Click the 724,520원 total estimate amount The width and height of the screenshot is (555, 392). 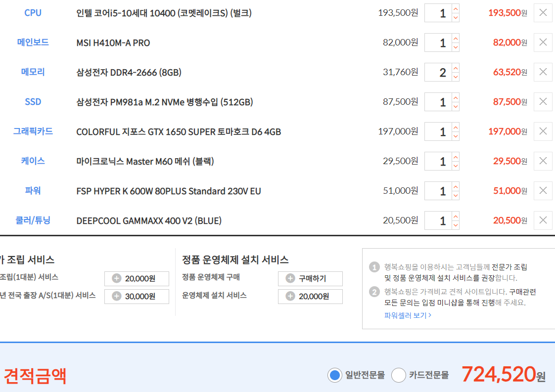click(504, 374)
